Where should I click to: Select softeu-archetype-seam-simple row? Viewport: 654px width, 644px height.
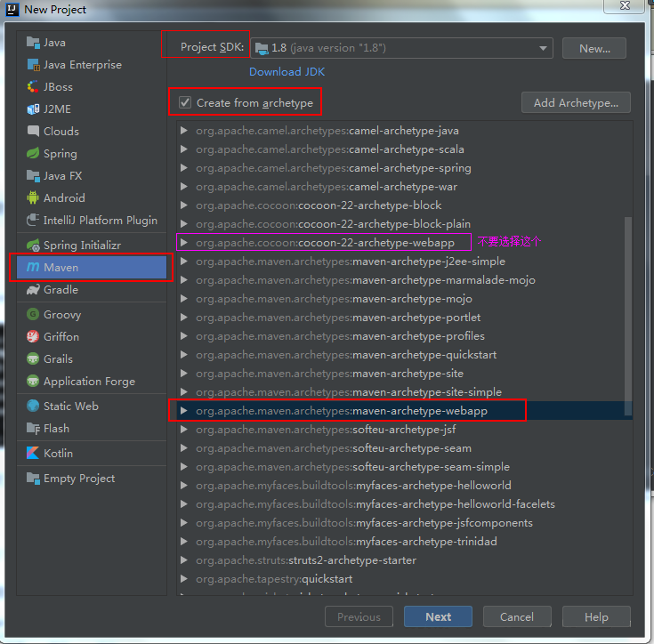click(x=404, y=466)
